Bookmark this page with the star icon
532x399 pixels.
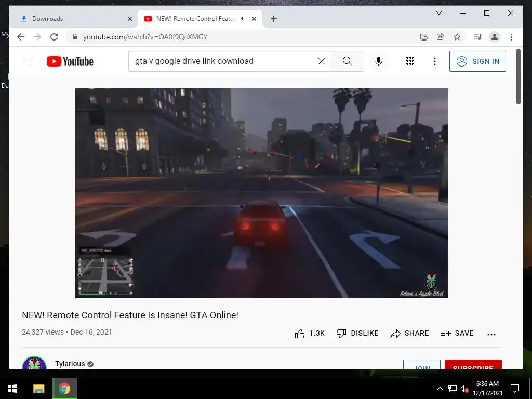457,37
